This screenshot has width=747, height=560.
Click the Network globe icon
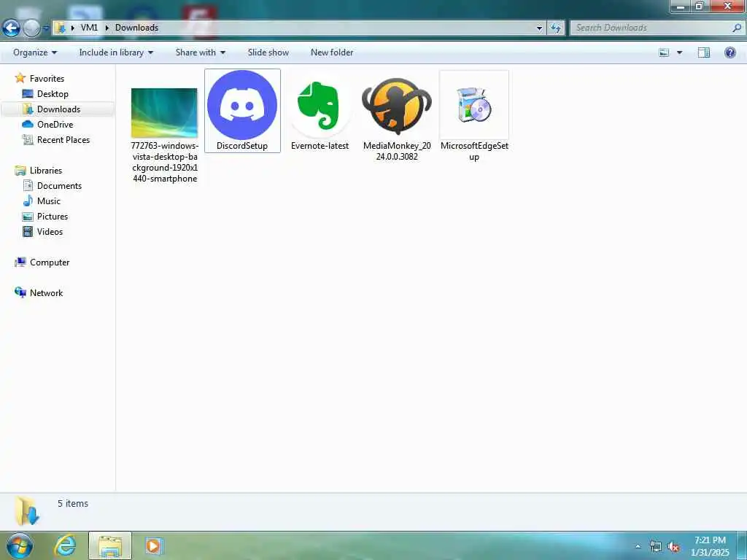click(x=20, y=292)
